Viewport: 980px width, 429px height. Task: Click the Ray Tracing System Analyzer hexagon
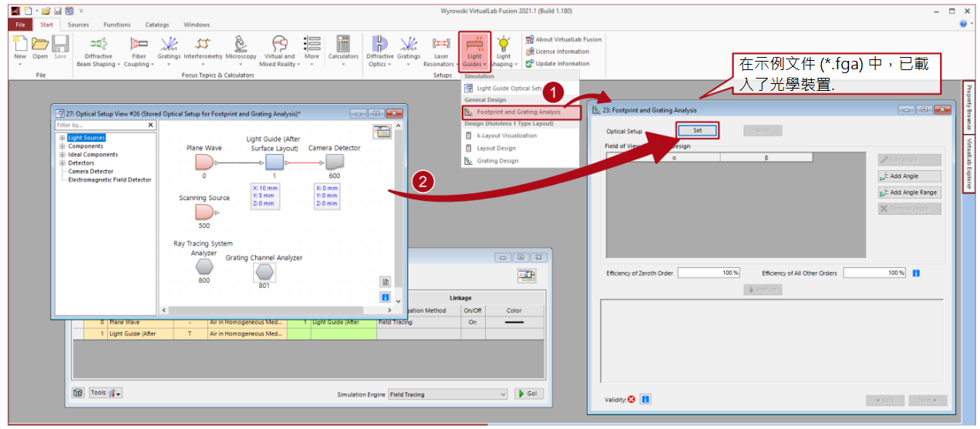pos(204,266)
